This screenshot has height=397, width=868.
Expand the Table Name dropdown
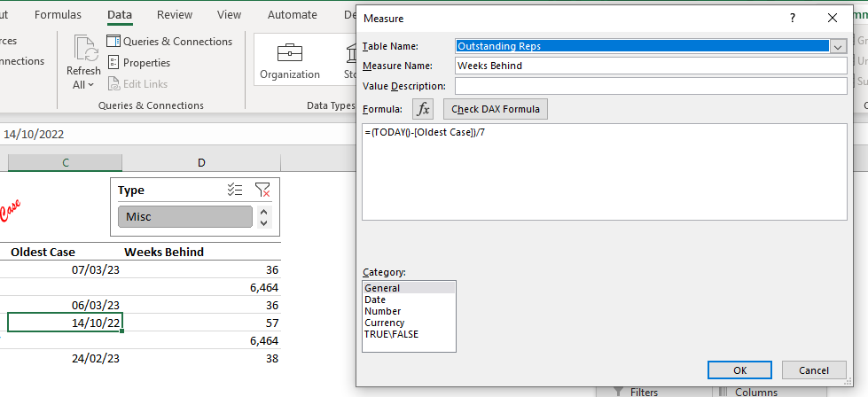838,46
